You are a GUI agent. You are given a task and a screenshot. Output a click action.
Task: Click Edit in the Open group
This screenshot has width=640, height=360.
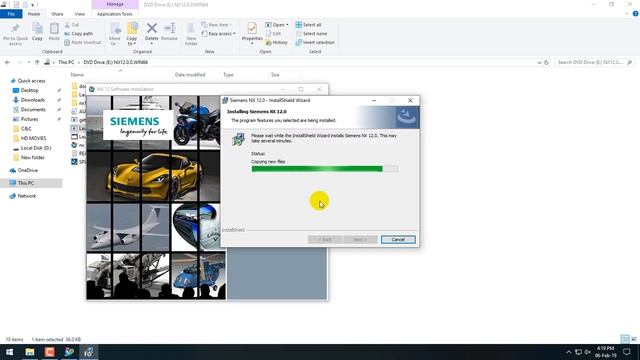(273, 33)
